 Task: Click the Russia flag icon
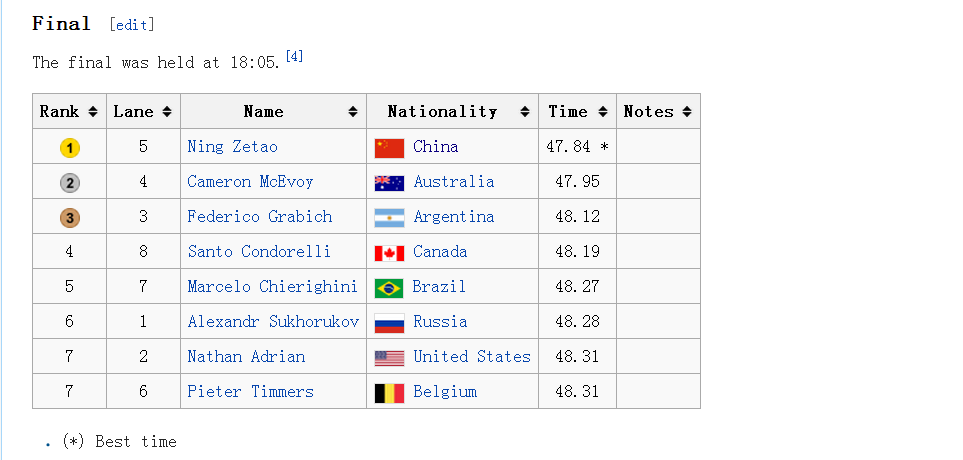[389, 323]
